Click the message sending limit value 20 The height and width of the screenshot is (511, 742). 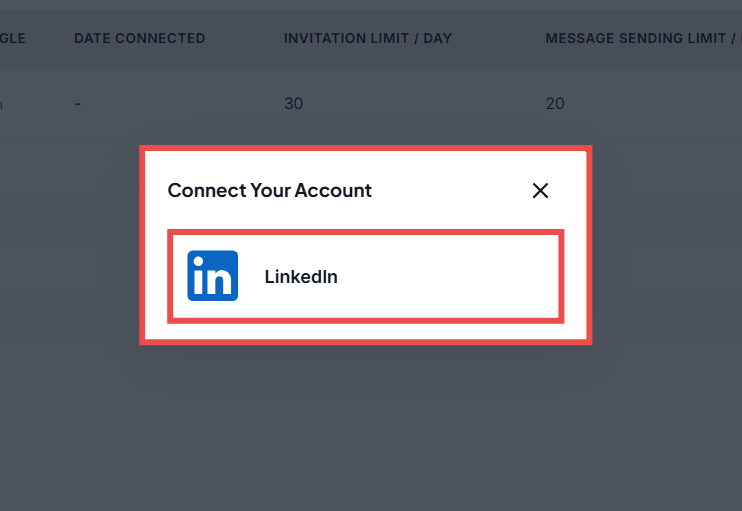tap(555, 104)
